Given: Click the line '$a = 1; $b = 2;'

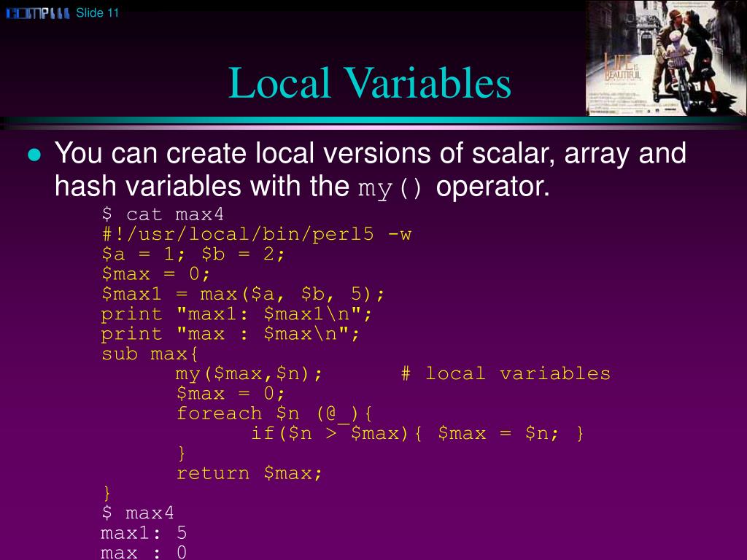Looking at the screenshot, I should point(193,254).
